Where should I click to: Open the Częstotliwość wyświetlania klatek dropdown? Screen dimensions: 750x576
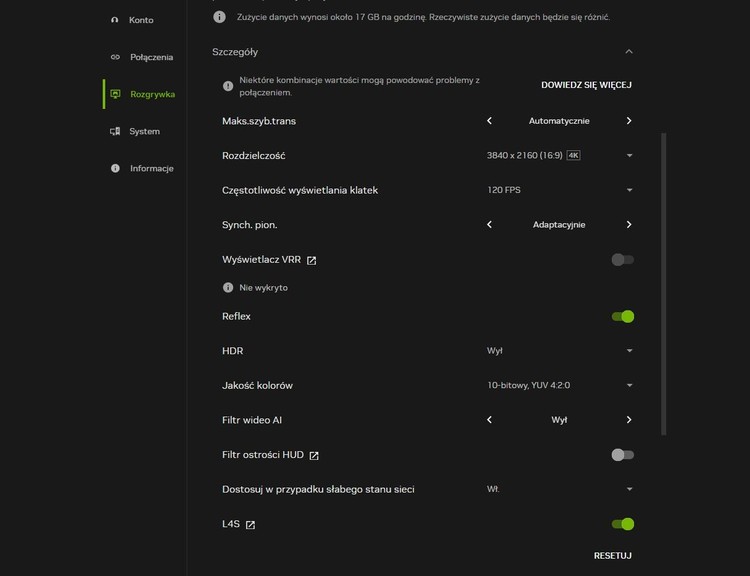(x=559, y=190)
